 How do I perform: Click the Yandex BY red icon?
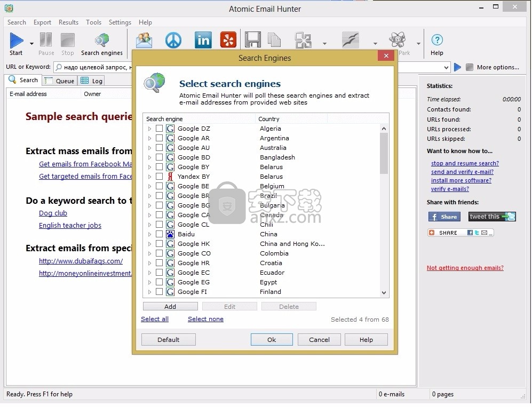tap(170, 177)
